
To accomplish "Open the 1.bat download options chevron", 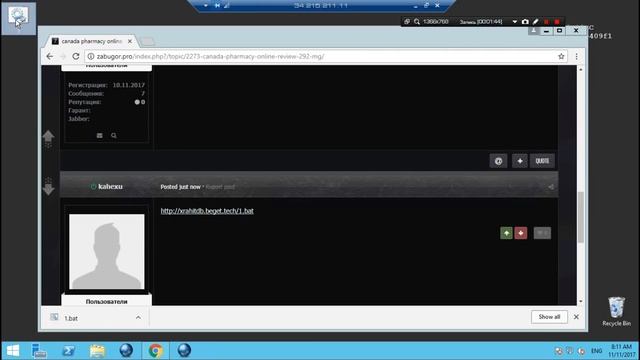I will [138, 318].
